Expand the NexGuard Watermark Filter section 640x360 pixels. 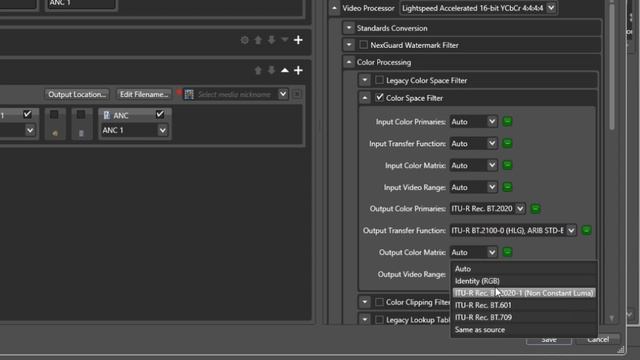(x=349, y=45)
